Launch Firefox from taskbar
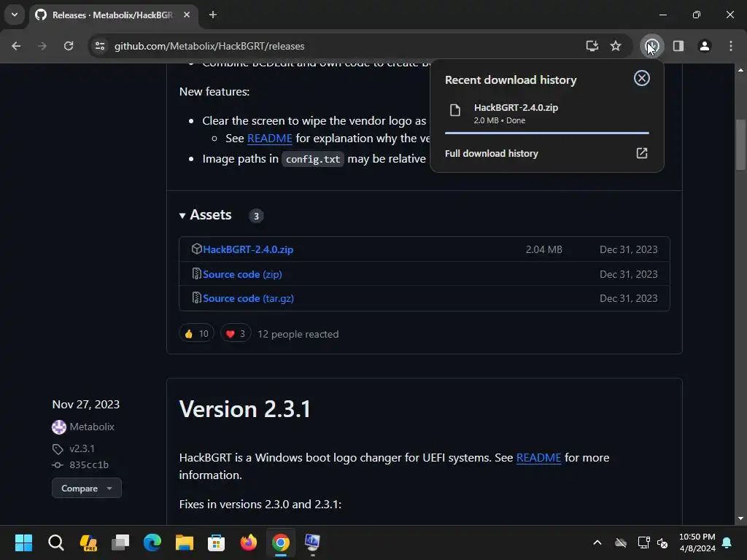747x560 pixels. [x=248, y=542]
